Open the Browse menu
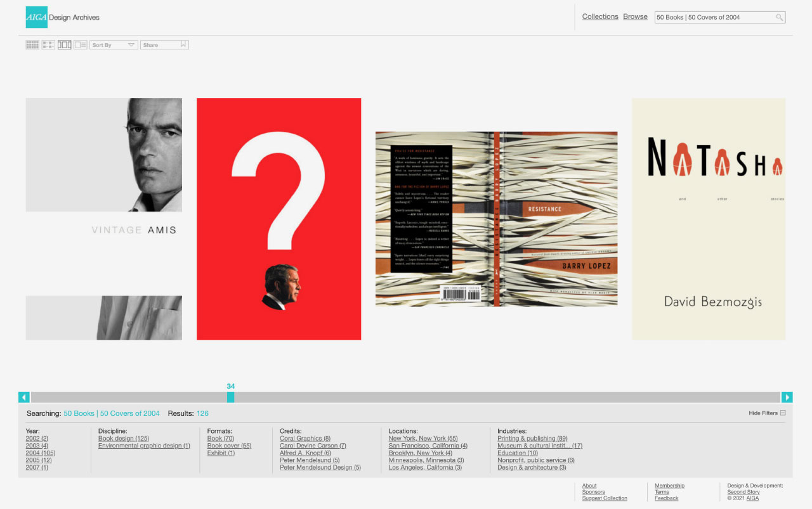This screenshot has height=509, width=812. pos(635,16)
